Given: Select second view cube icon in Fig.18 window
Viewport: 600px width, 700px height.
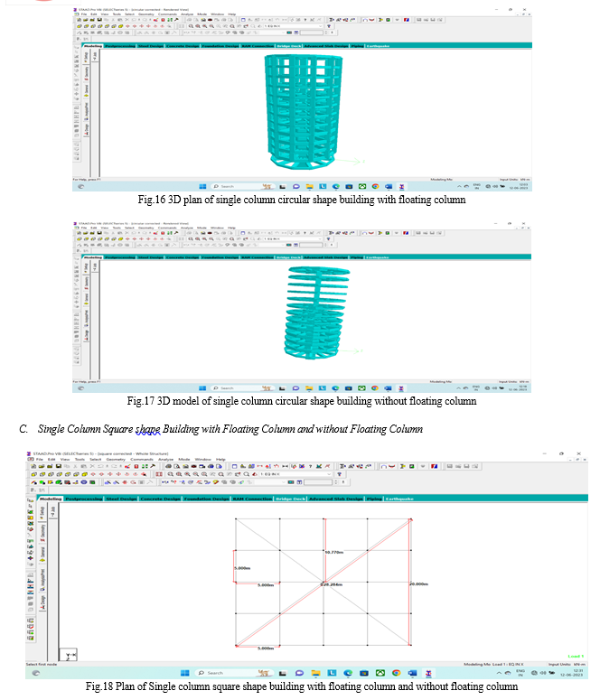Looking at the screenshot, I should (42, 474).
